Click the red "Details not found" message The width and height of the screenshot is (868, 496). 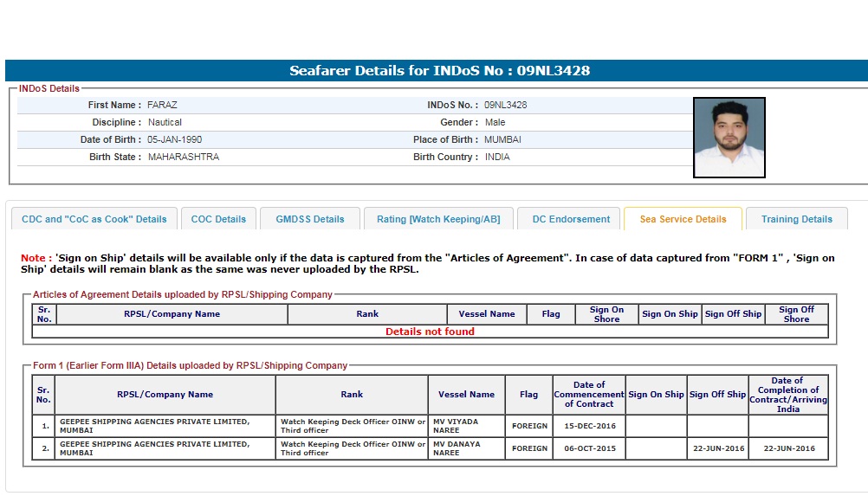tap(430, 332)
